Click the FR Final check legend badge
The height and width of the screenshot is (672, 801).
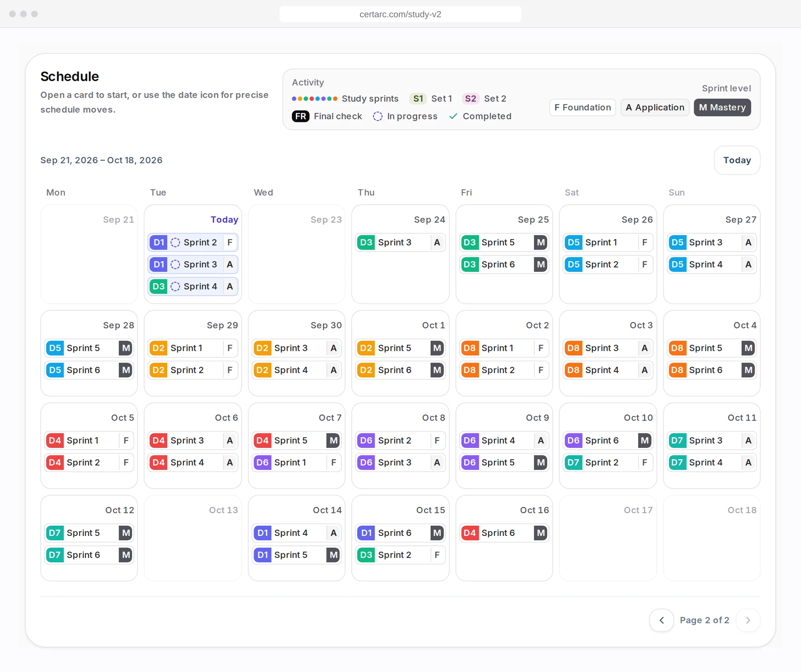(x=300, y=117)
